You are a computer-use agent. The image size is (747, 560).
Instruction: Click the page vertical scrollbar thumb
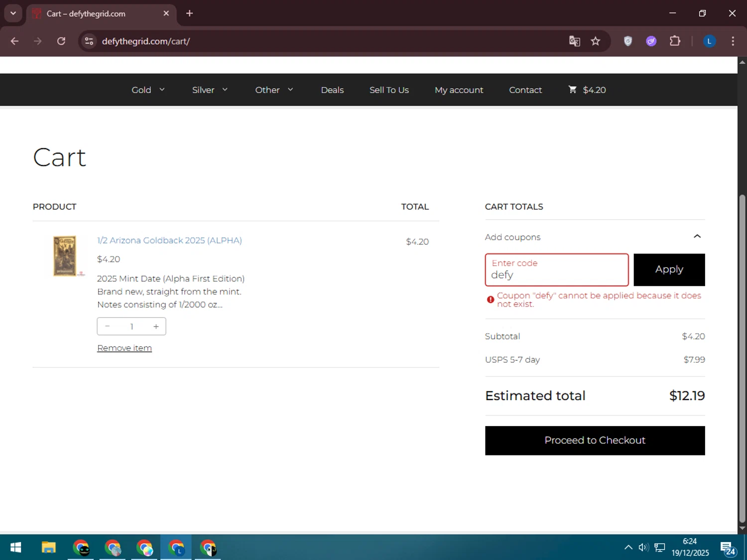(743, 358)
